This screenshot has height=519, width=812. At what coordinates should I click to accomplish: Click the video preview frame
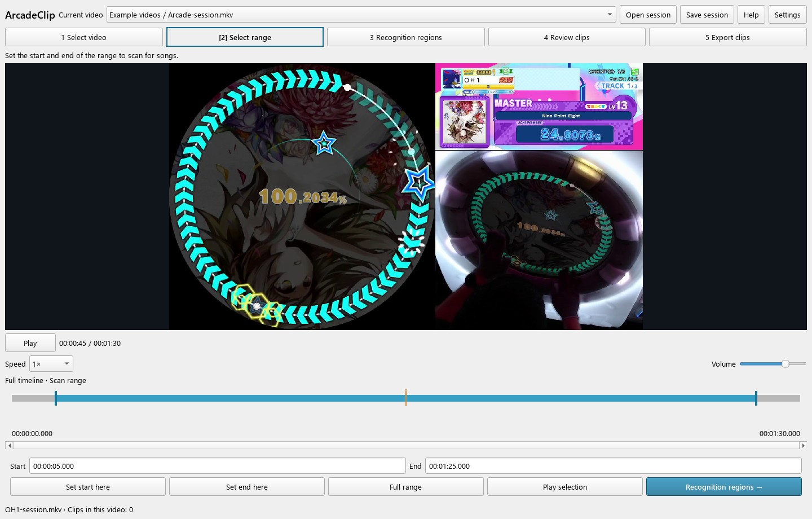[x=406, y=196]
